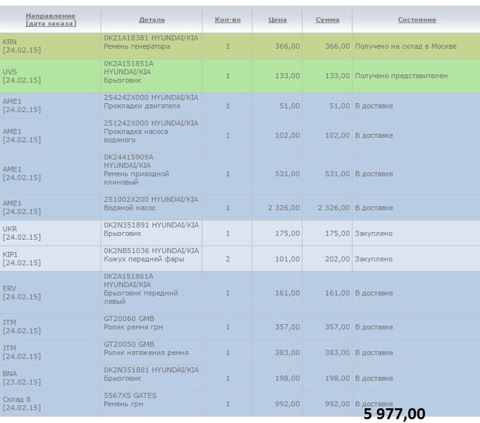480x423 pixels.
Task: Sort by Направление column header
Action: click(x=50, y=20)
